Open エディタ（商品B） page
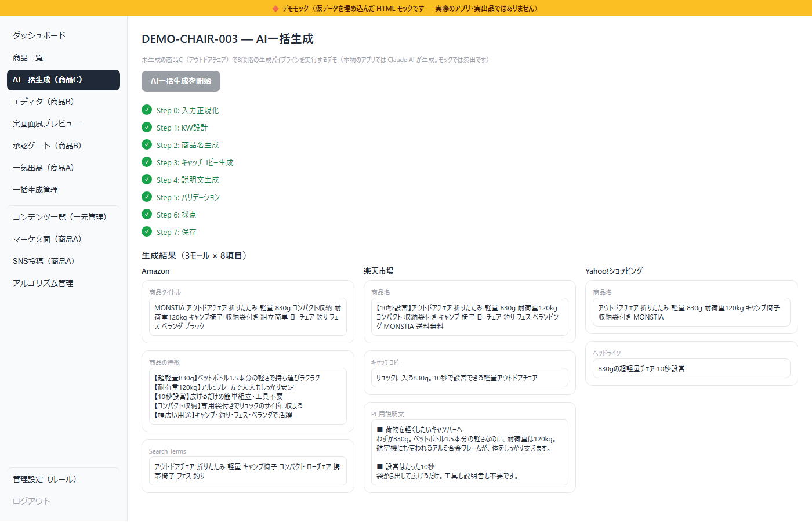812x522 pixels. 63,101
